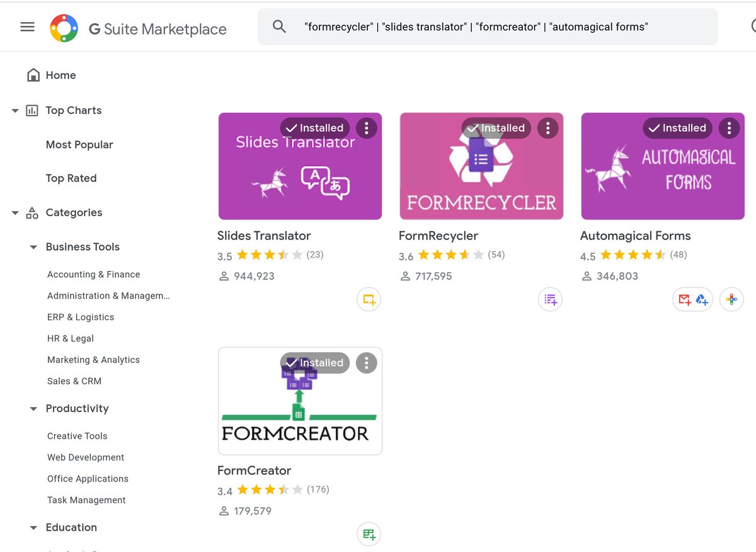This screenshot has width=756, height=552.
Task: Click the Forms add-on icon under FormRecycler
Action: (550, 299)
